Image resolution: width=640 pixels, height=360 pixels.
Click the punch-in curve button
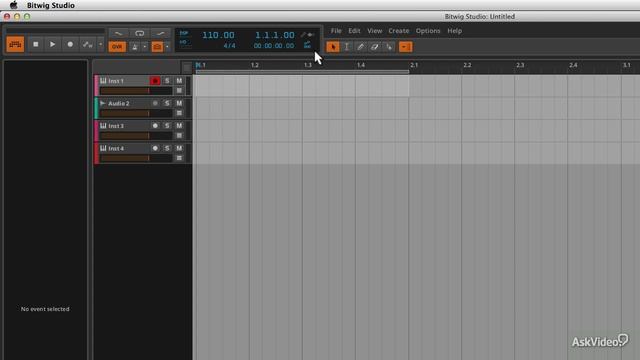pyautogui.click(x=118, y=33)
